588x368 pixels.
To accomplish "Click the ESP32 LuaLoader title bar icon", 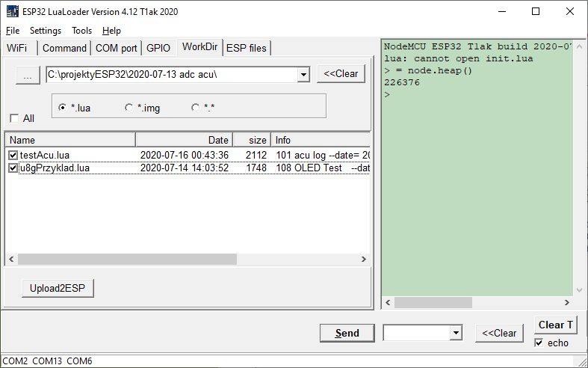I will (x=13, y=12).
